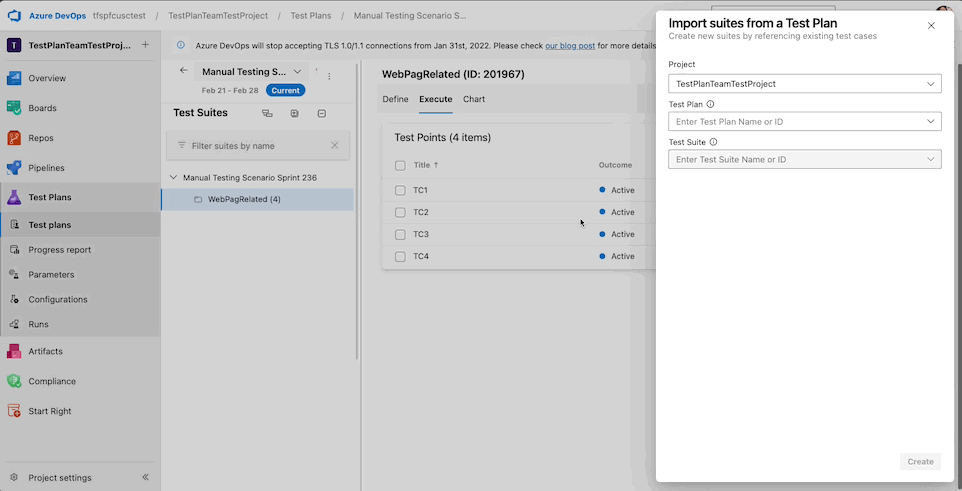Click the WebPagRelated suite folder icon

point(198,199)
